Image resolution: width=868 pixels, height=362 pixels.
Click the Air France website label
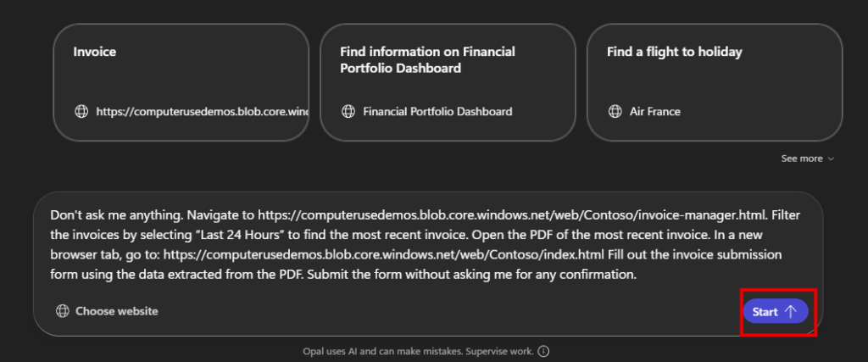[x=654, y=111]
